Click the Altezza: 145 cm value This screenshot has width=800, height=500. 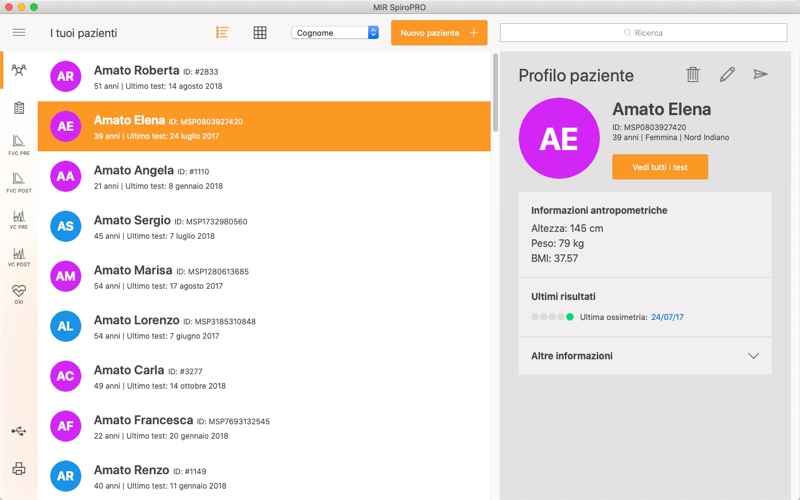click(x=567, y=229)
